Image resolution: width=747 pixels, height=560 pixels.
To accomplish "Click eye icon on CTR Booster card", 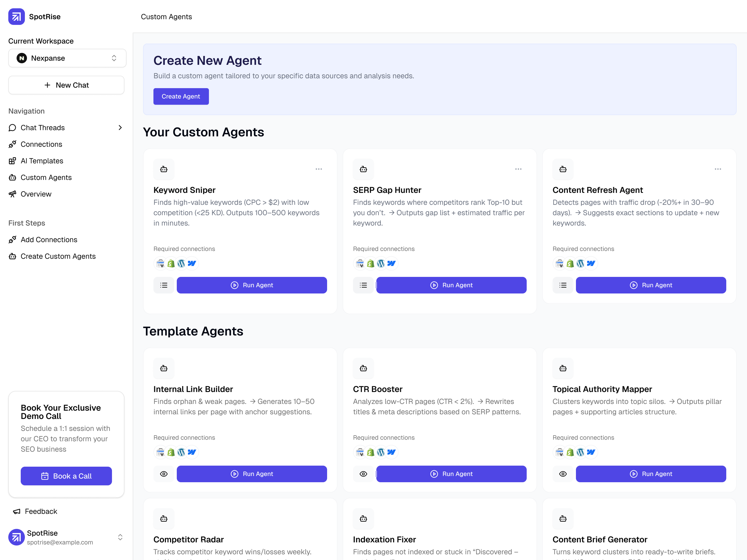I will click(363, 474).
